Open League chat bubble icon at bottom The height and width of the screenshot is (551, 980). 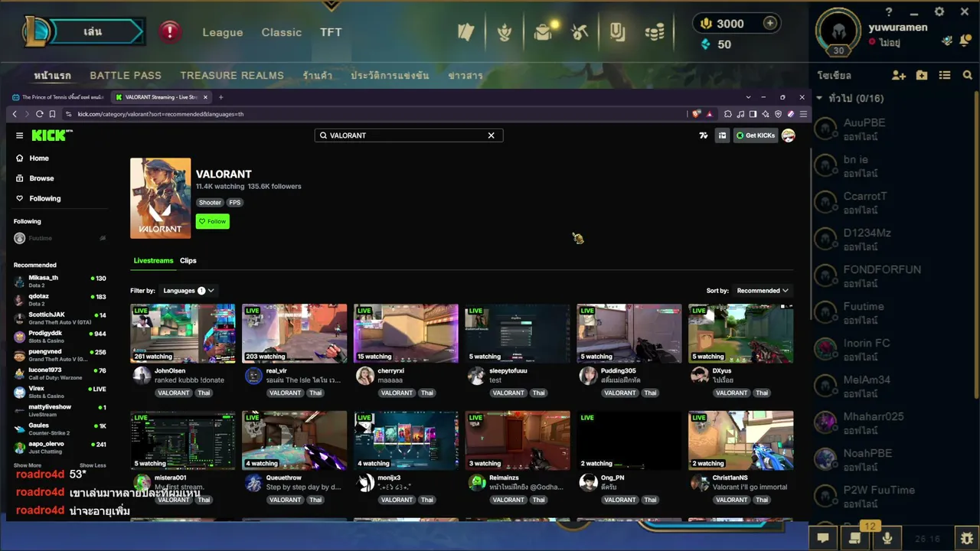[x=823, y=538]
